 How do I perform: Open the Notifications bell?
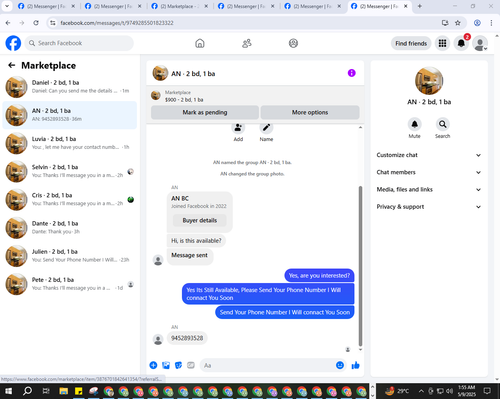[461, 43]
